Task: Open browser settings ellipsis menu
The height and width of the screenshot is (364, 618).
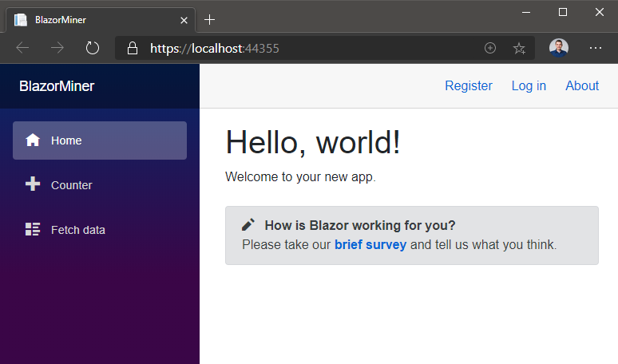Action: (x=595, y=48)
